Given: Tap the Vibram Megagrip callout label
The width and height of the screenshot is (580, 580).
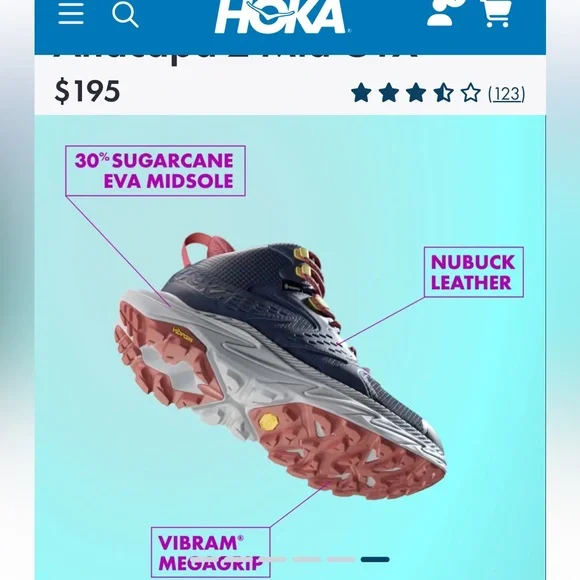Looking at the screenshot, I should [210, 553].
